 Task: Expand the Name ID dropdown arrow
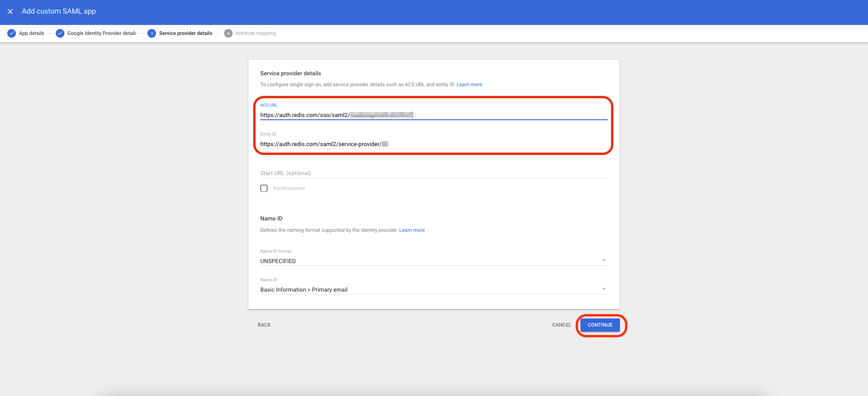coord(604,289)
